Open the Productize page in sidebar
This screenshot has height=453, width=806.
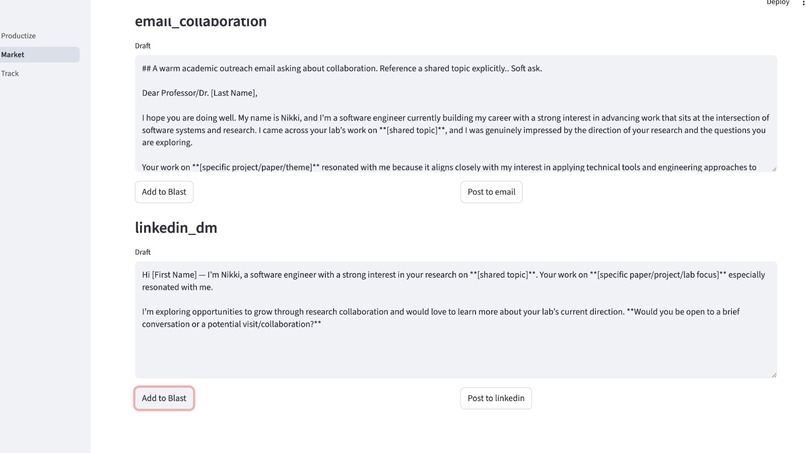tap(19, 35)
